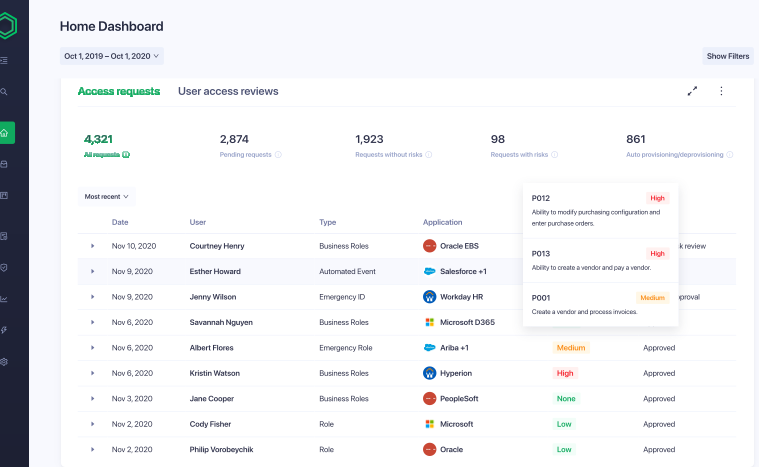Open search from the sidebar magnifier icon
This screenshot has width=759, height=467.
coord(5,91)
